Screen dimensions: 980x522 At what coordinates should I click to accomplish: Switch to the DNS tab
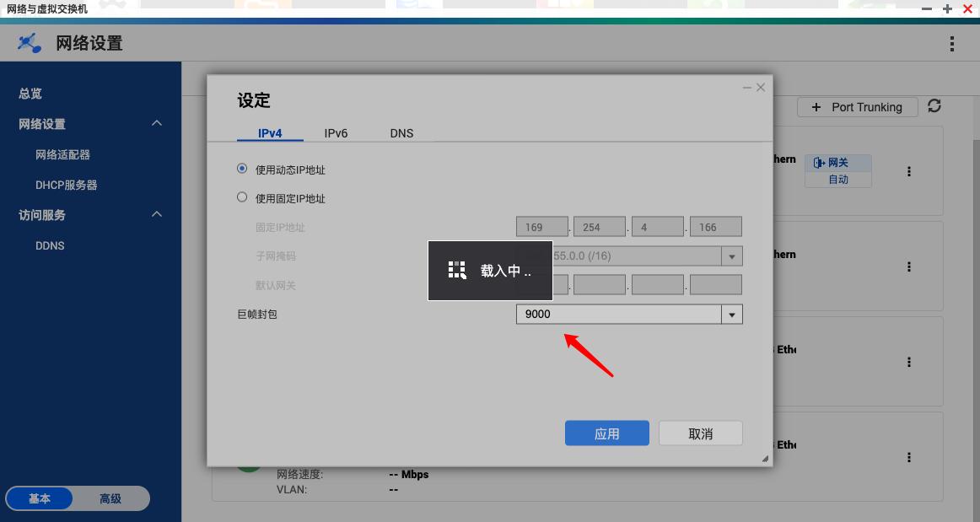click(x=402, y=133)
